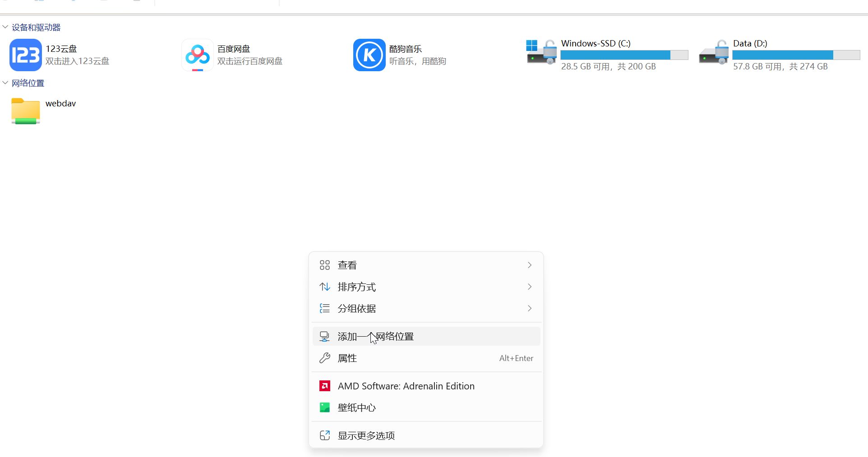The height and width of the screenshot is (457, 868).
Task: Choose AMD Software: Adrenalin Edition menu entry
Action: coord(426,386)
